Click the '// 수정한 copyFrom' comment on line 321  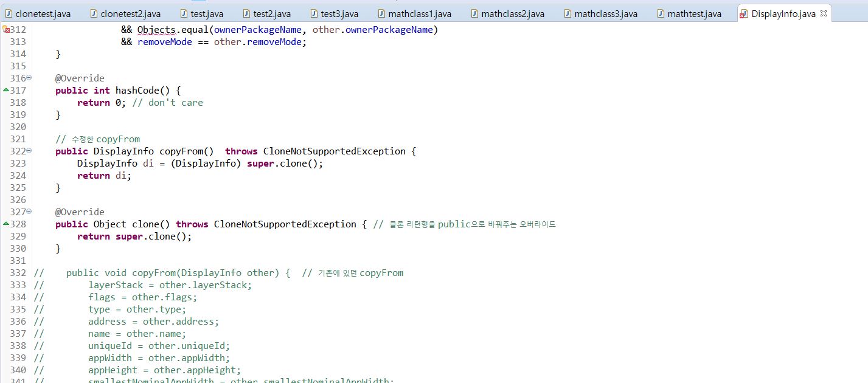[97, 139]
